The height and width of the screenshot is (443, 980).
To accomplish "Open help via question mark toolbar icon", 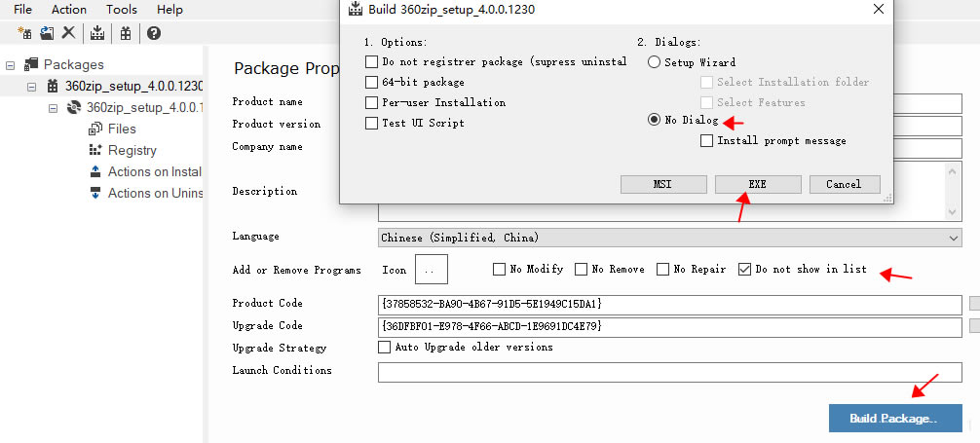I will point(154,33).
